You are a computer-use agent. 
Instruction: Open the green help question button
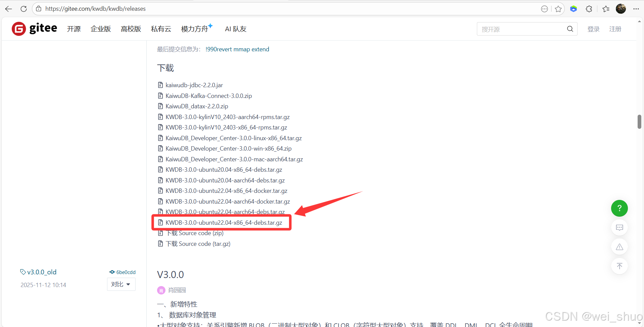[619, 208]
